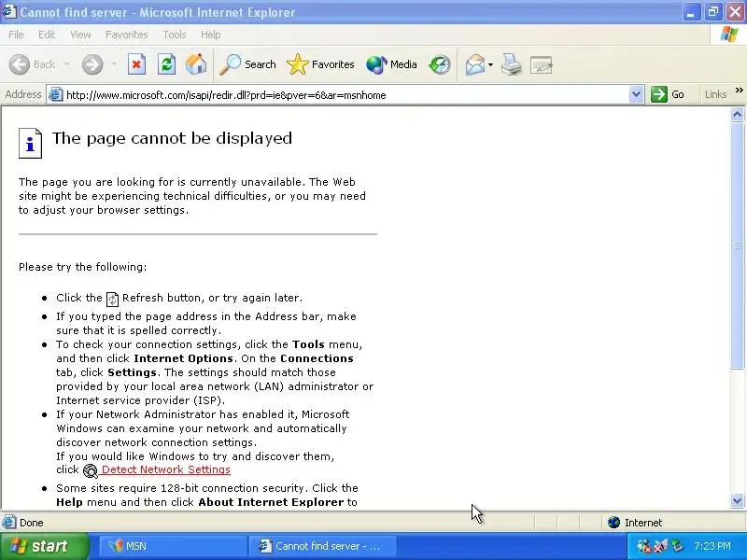The image size is (747, 560).
Task: Click the Back arrow button
Action: (x=20, y=64)
